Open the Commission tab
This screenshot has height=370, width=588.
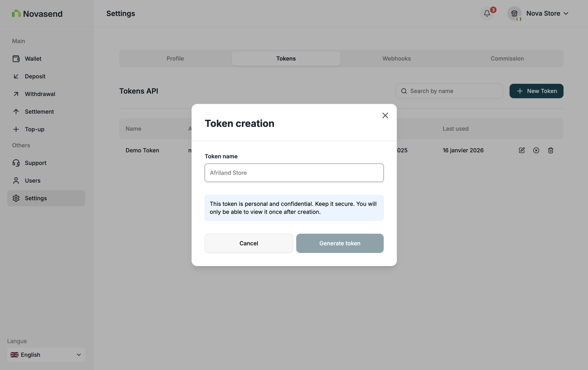tap(507, 59)
